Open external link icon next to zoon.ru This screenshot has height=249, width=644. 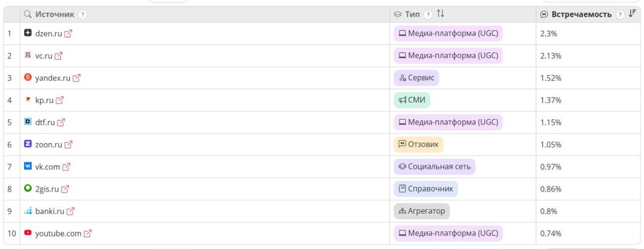[x=68, y=144]
